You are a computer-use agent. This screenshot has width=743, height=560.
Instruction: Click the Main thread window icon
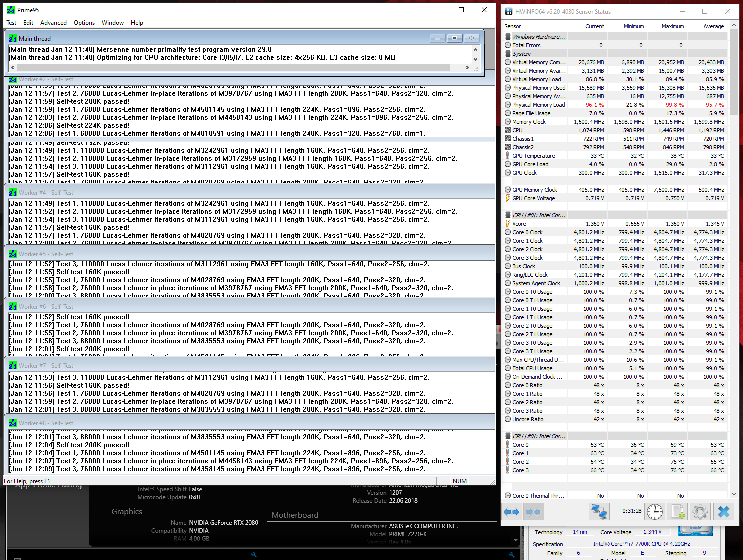click(13, 38)
